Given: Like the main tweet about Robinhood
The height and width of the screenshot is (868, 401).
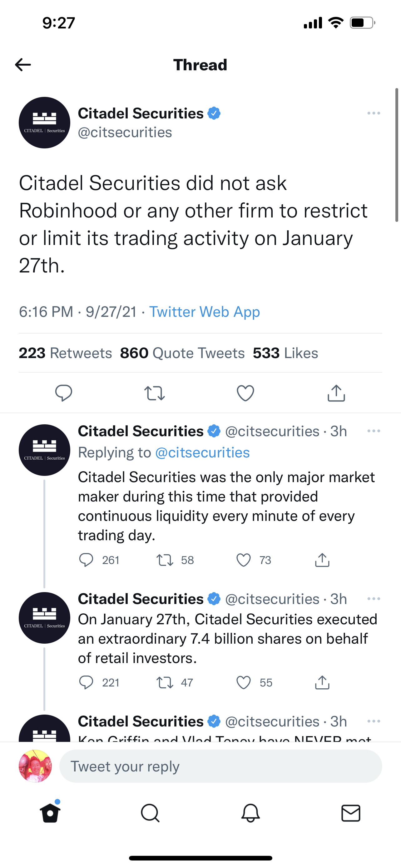Looking at the screenshot, I should click(245, 393).
